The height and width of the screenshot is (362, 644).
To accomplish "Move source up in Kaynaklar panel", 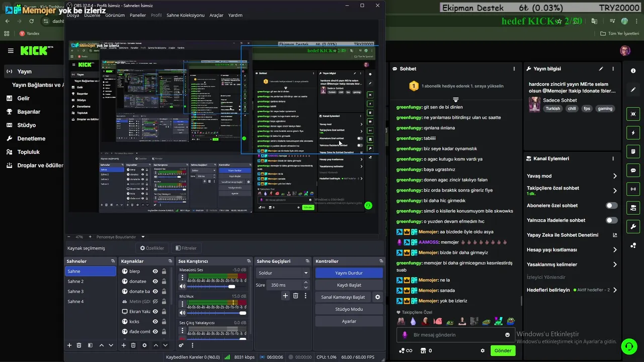I will (x=156, y=345).
